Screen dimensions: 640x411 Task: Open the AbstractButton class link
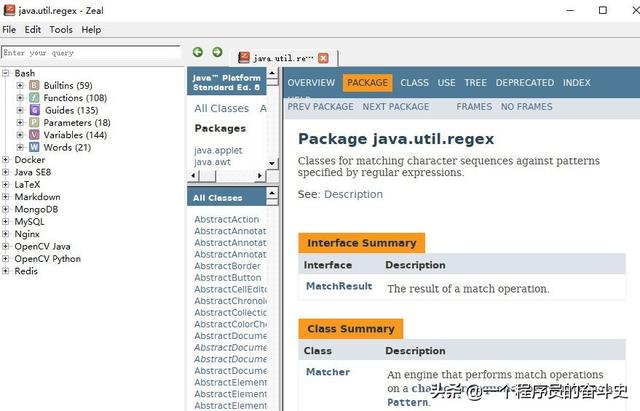pyautogui.click(x=228, y=278)
